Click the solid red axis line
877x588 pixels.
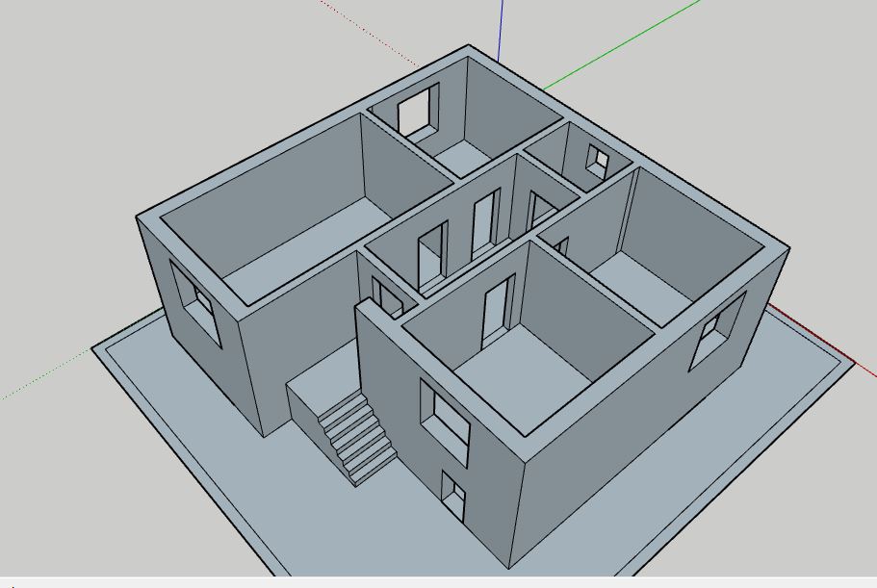[822, 340]
